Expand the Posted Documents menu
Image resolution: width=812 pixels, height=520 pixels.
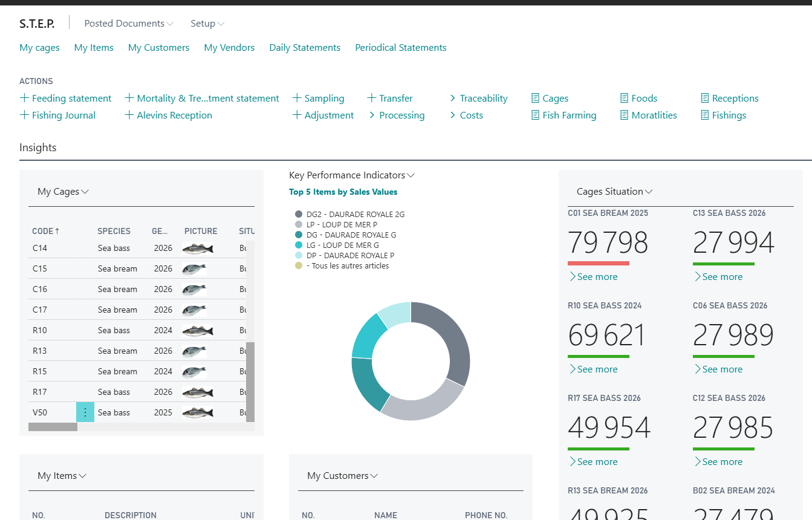pyautogui.click(x=129, y=24)
